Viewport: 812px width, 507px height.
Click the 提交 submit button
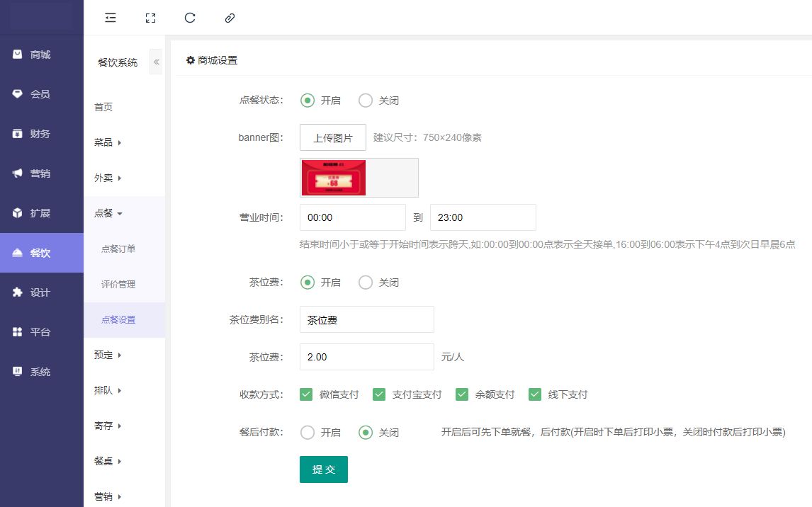[x=324, y=469]
